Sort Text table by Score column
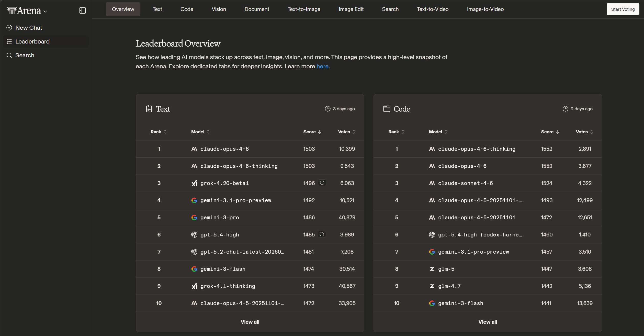 312,132
